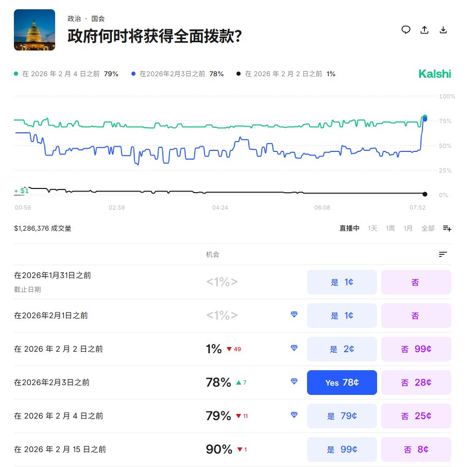Click diamond icon in 2 月 4 日 row
The width and height of the screenshot is (476, 467).
(294, 415)
